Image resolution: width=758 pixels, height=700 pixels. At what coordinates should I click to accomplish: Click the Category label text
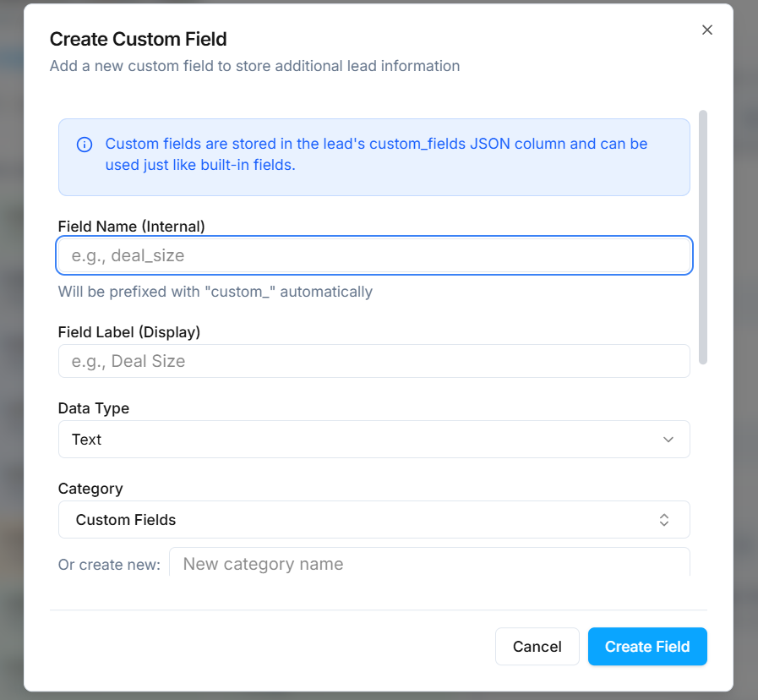[90, 489]
